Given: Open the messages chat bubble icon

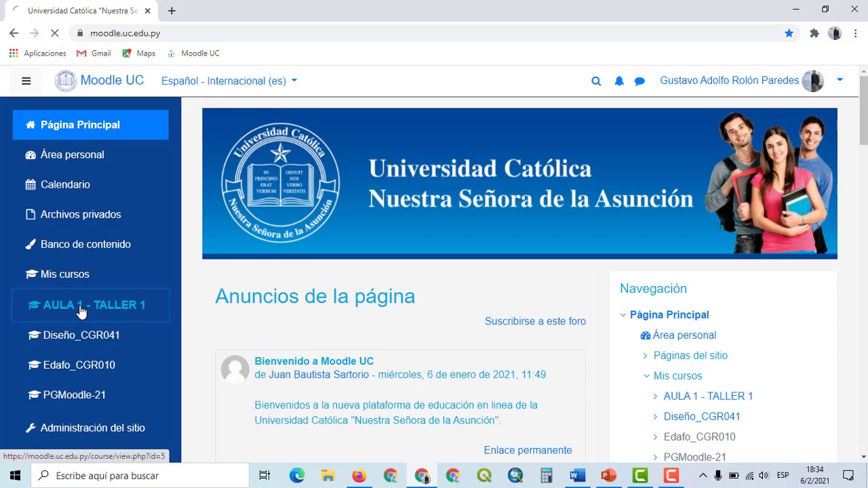Looking at the screenshot, I should coord(639,81).
